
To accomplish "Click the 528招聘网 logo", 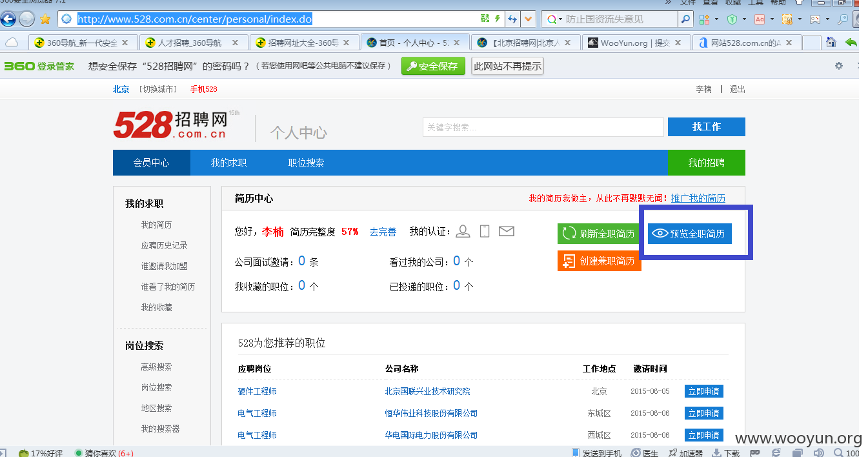I will pyautogui.click(x=176, y=125).
